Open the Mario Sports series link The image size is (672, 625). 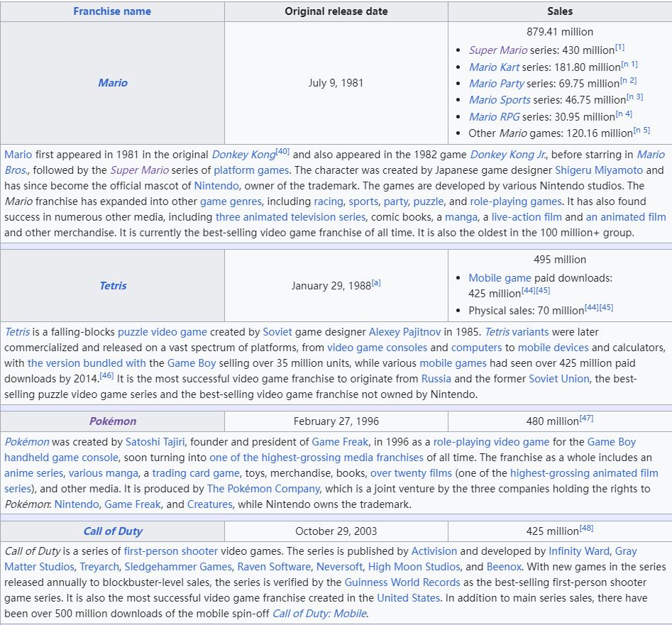point(500,100)
